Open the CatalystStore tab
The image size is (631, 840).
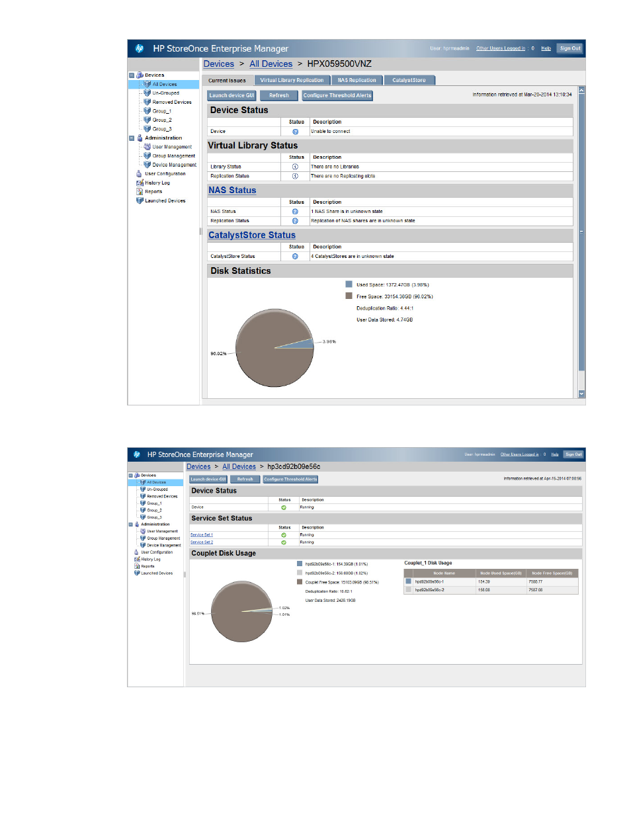pyautogui.click(x=409, y=80)
